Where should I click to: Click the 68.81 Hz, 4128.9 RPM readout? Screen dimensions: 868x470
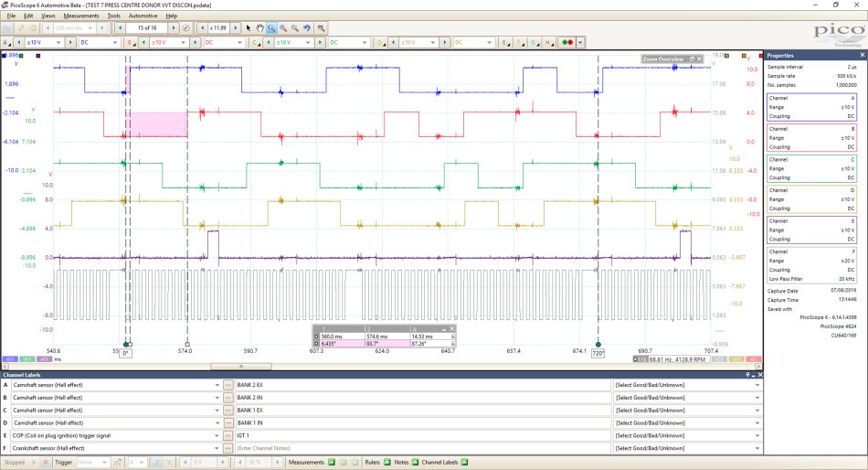[x=677, y=359]
